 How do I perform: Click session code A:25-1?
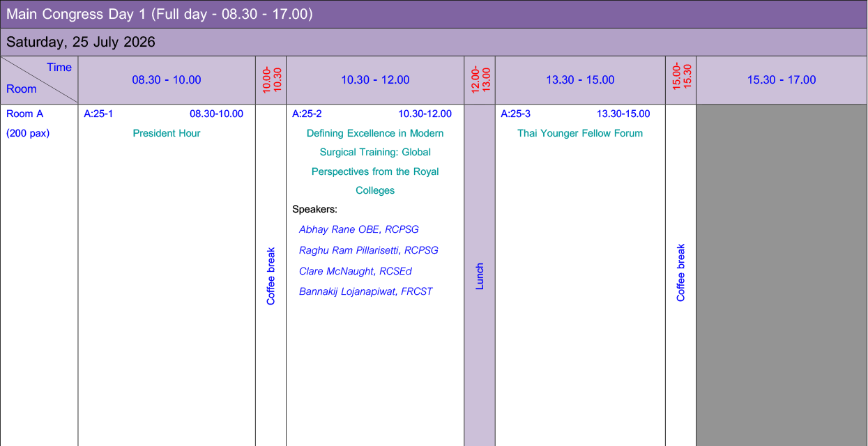98,114
